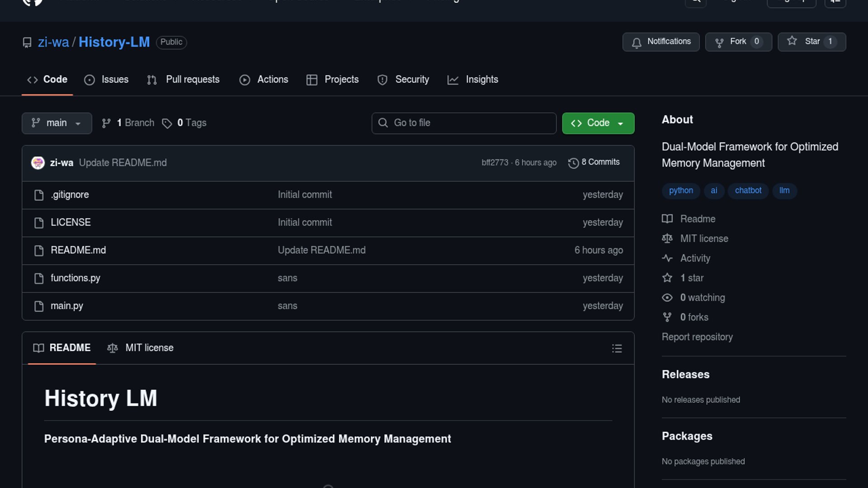Fork the repository via Fork button
868x488 pixels.
pyautogui.click(x=738, y=42)
